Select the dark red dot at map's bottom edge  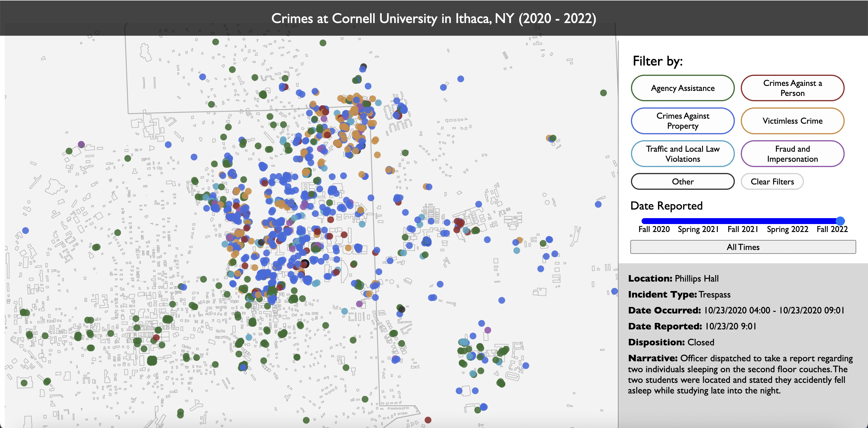click(x=428, y=420)
